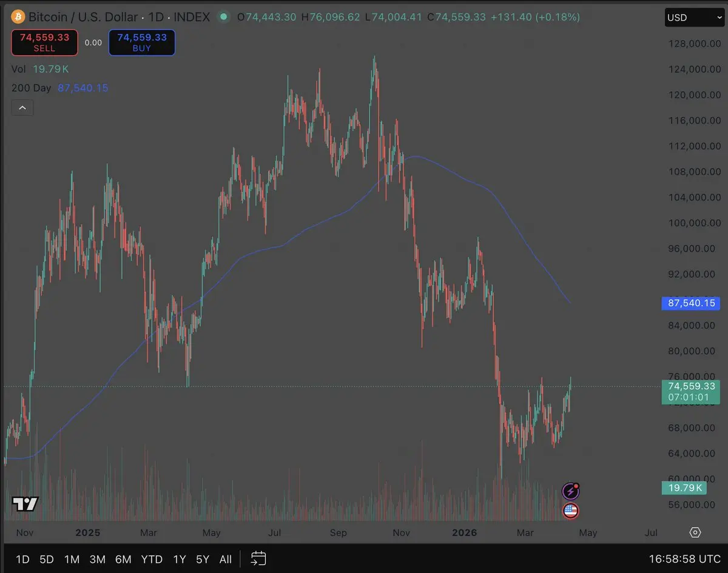728x573 pixels.
Task: Select the 1M time range
Action: (x=72, y=559)
